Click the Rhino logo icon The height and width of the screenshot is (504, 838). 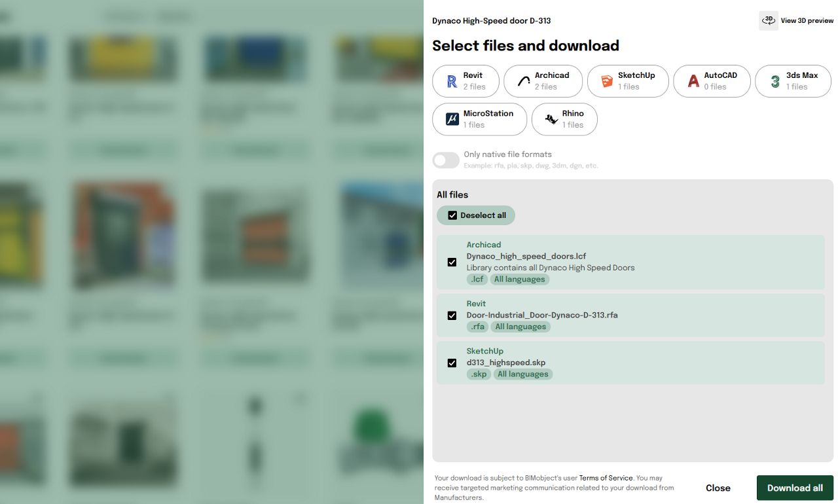click(551, 119)
